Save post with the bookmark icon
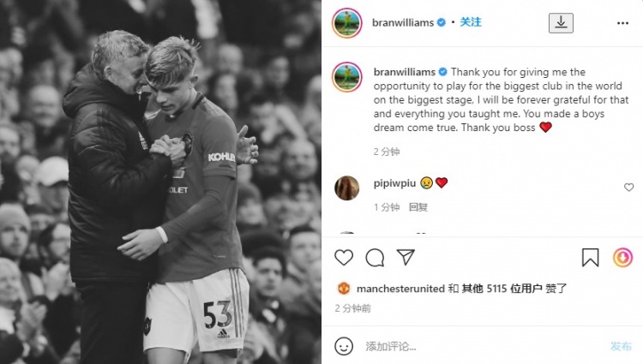 pyautogui.click(x=590, y=258)
